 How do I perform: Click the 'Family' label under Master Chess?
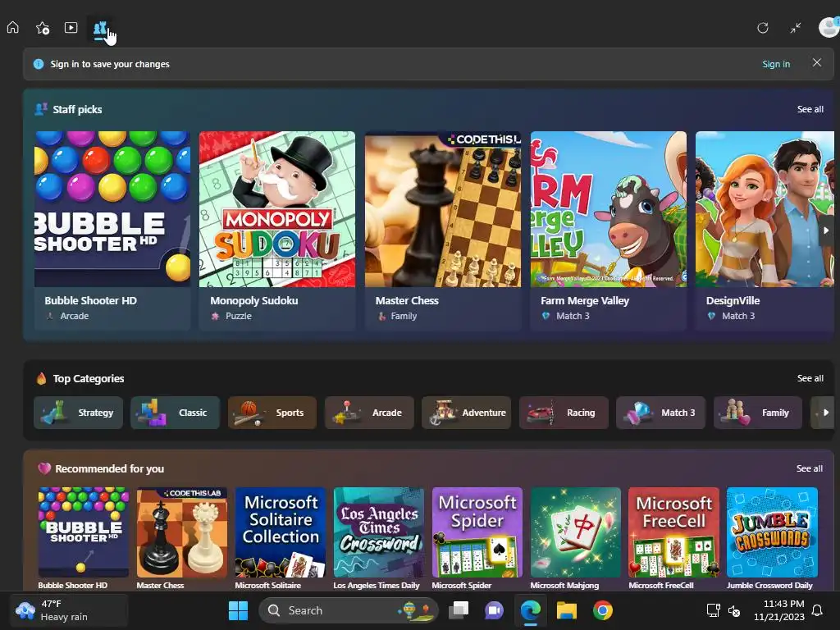[404, 316]
